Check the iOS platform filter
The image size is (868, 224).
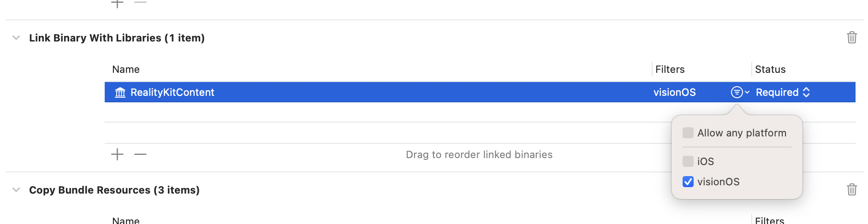(688, 161)
